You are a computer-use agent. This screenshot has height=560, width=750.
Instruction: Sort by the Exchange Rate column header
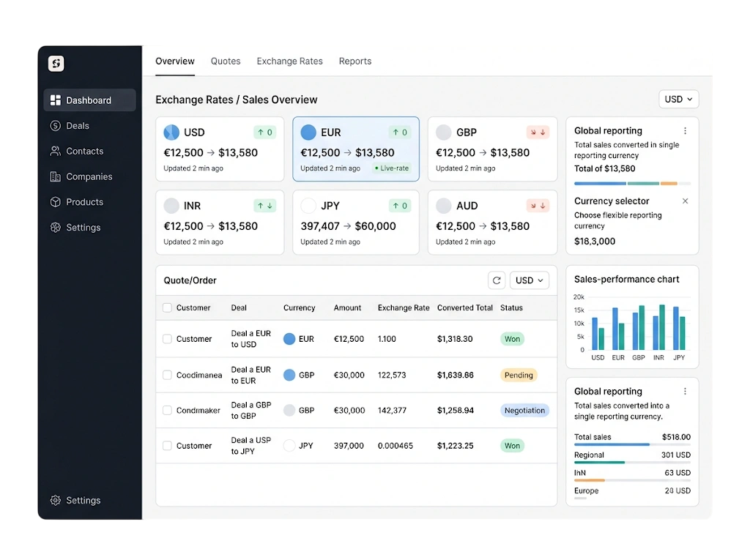(x=404, y=307)
